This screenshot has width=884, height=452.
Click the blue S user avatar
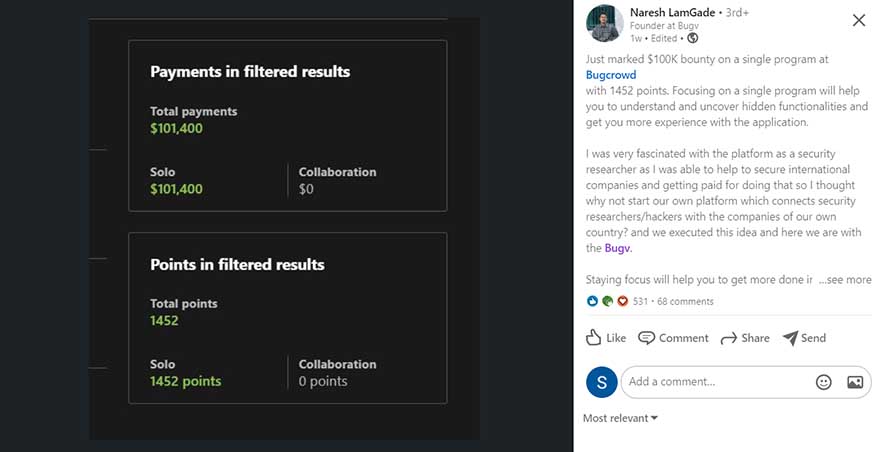coord(600,382)
